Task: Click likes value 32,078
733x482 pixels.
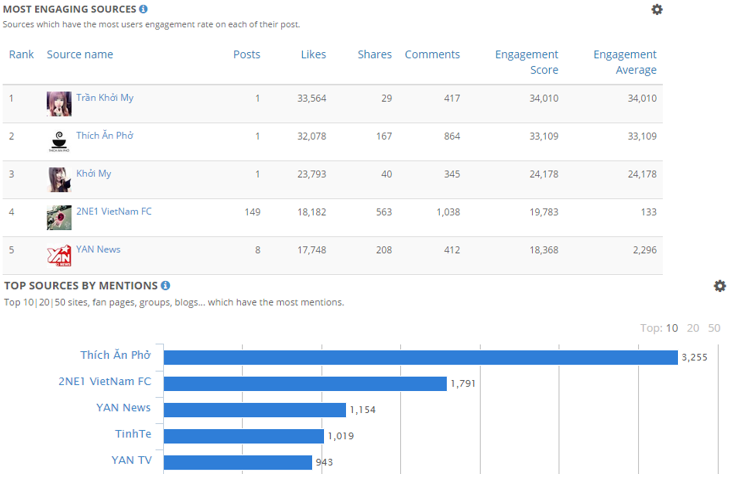Action: [312, 136]
